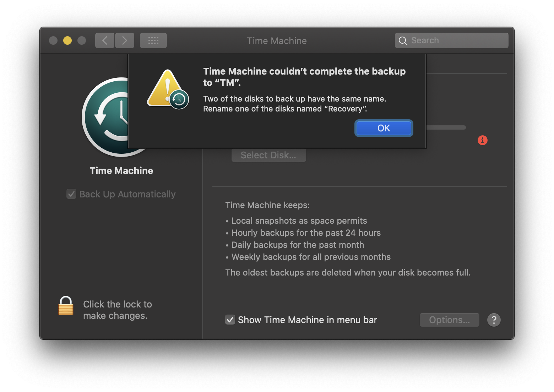This screenshot has height=392, width=554.
Task: Click the padlock to make changes
Action: (x=66, y=306)
